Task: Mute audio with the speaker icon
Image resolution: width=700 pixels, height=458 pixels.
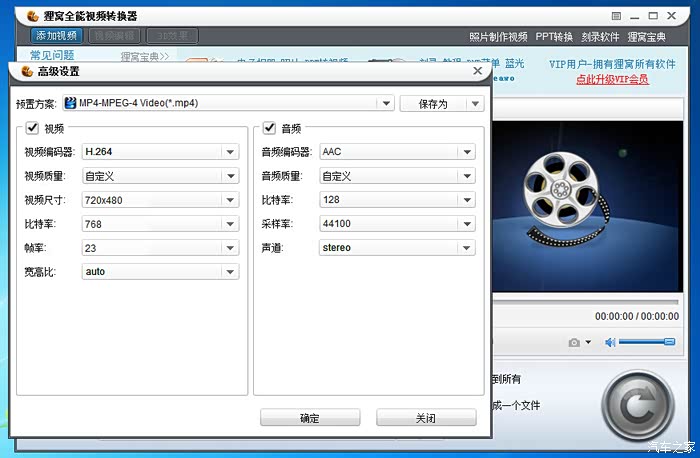Action: 609,343
